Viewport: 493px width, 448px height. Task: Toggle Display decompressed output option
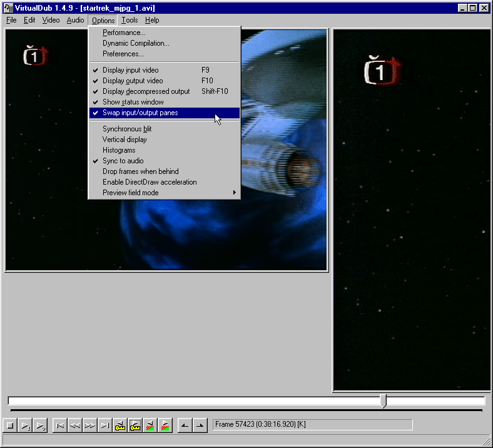coord(165,91)
